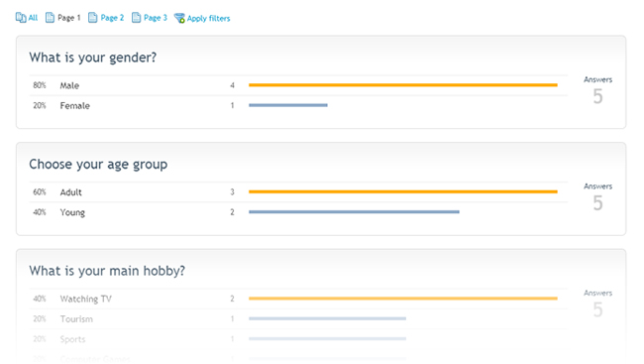Click the 80% value beside Male
Screen dimensions: 644x364
click(x=40, y=85)
